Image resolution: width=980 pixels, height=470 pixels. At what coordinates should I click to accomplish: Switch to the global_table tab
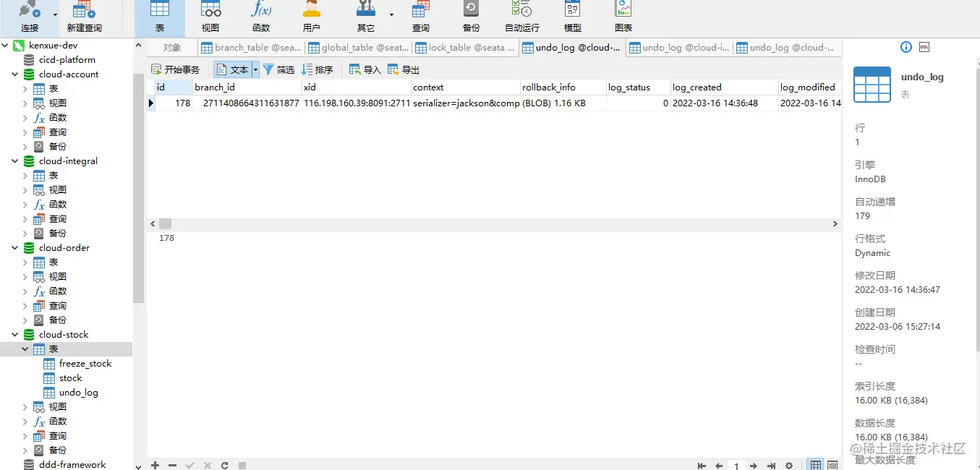click(x=358, y=48)
